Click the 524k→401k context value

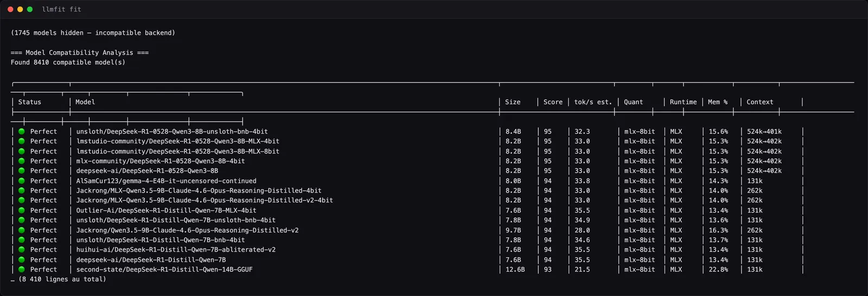click(764, 131)
